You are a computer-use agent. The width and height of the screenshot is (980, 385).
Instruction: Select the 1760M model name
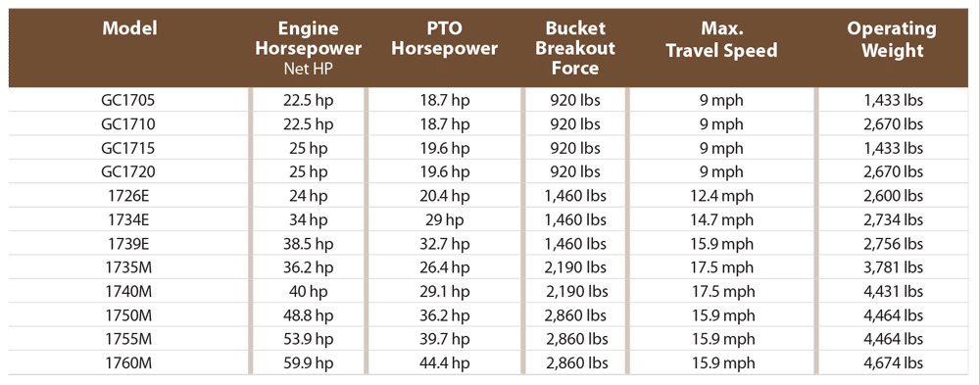(128, 362)
